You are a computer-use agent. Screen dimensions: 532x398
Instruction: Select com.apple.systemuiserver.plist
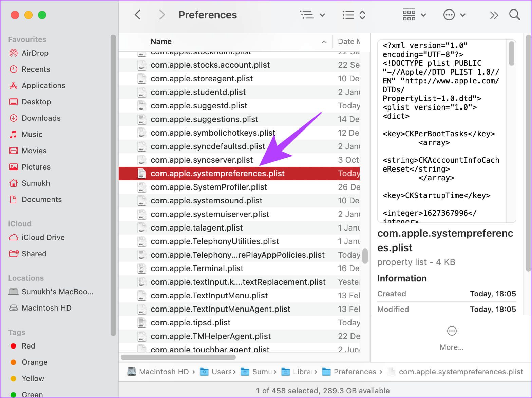(x=239, y=214)
